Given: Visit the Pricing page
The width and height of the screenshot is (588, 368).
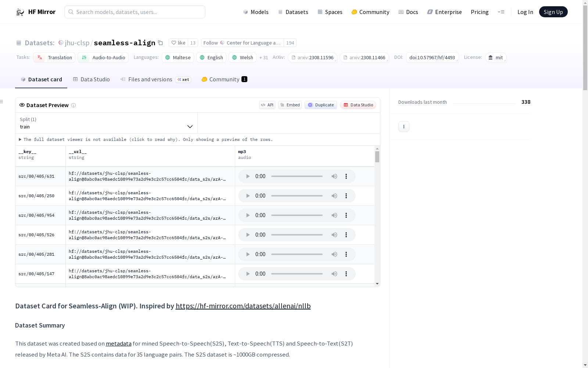Looking at the screenshot, I should [x=480, y=12].
